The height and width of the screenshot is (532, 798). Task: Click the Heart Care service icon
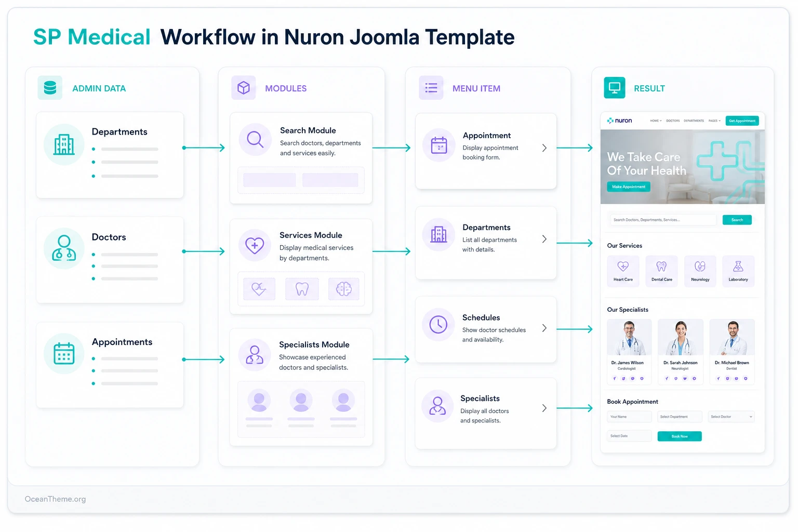point(623,267)
